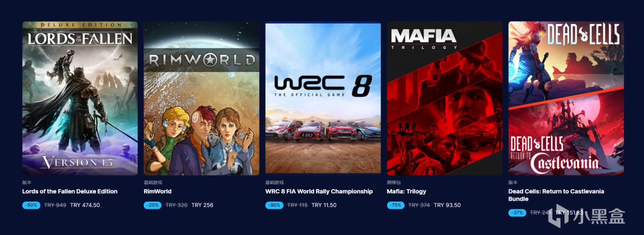Click the TRY 256 RimWorld price
This screenshot has width=644, height=235.
point(203,205)
